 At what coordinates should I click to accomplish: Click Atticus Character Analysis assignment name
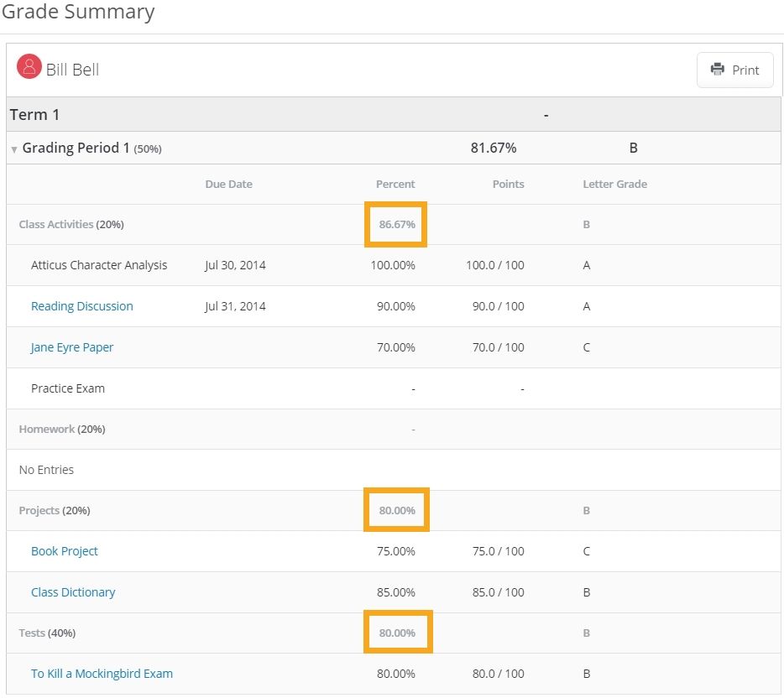[x=99, y=265]
